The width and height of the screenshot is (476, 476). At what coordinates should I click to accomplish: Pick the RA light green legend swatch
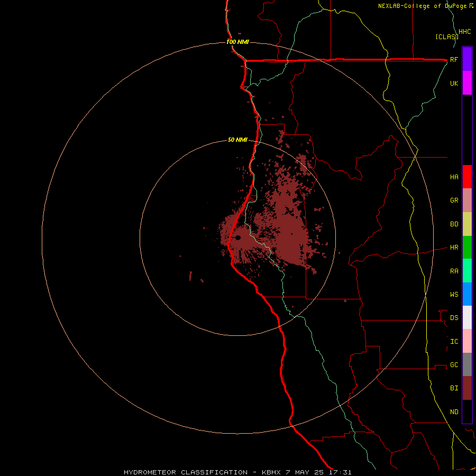tap(467, 271)
